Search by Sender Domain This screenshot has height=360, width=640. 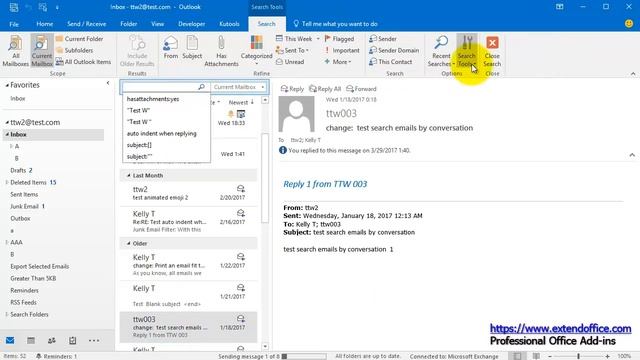point(394,50)
